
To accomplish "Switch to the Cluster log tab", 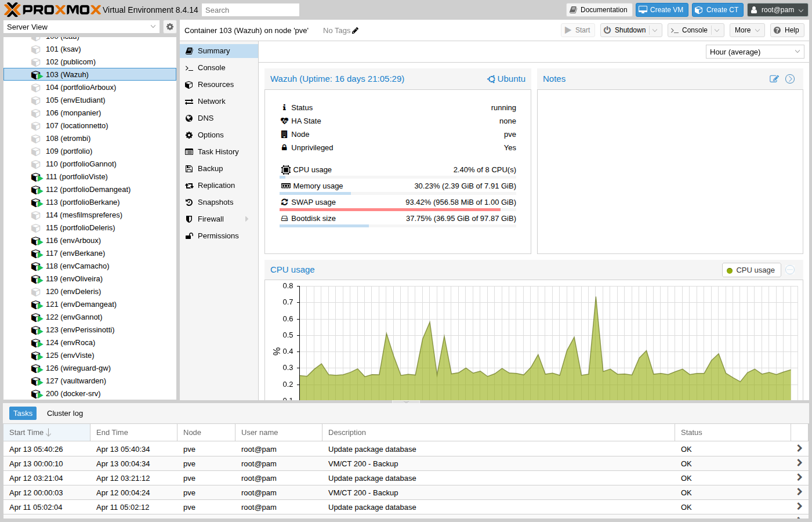I will (65, 414).
